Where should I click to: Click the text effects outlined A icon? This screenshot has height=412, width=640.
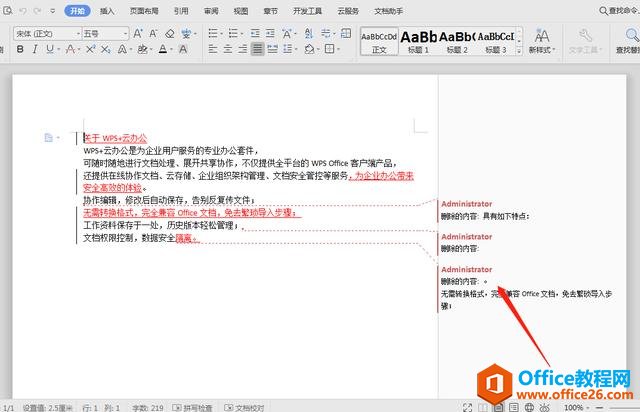click(122, 49)
